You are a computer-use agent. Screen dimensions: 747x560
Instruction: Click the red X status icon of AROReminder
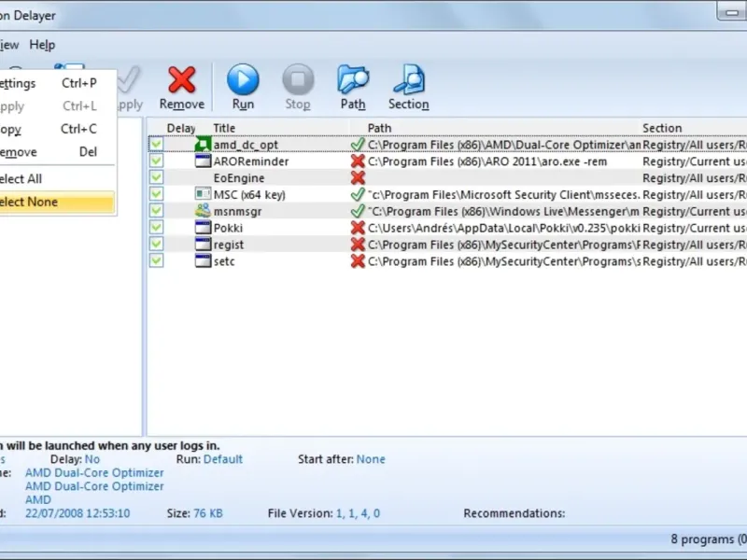(358, 161)
